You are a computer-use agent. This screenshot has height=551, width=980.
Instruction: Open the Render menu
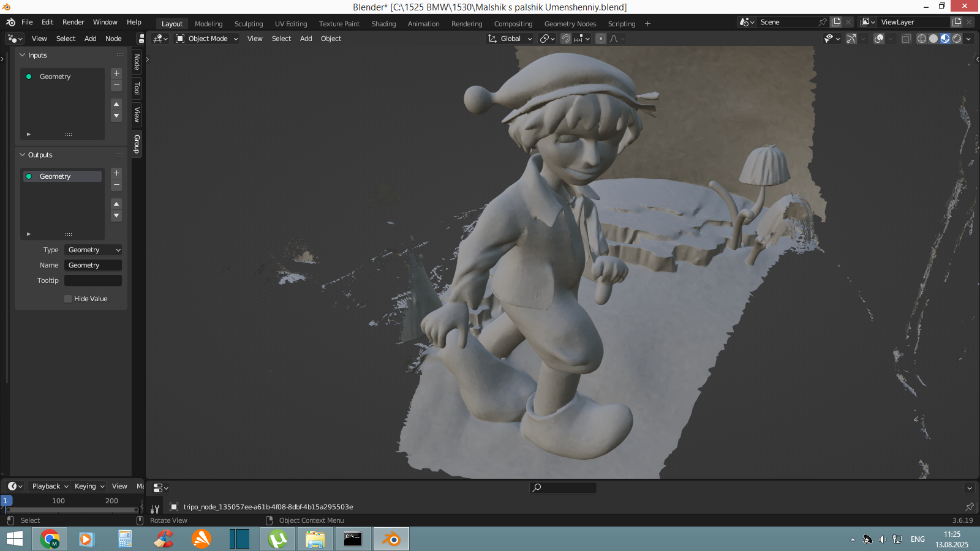click(x=73, y=22)
